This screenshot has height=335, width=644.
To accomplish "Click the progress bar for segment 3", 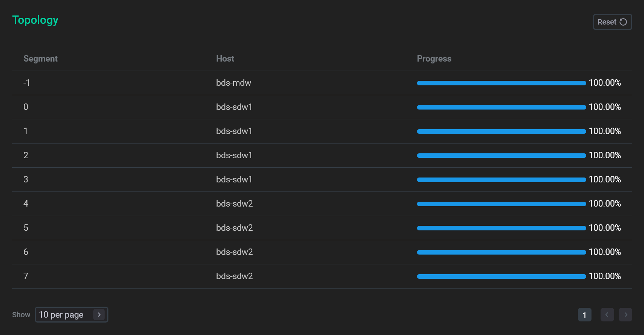I will tap(501, 180).
